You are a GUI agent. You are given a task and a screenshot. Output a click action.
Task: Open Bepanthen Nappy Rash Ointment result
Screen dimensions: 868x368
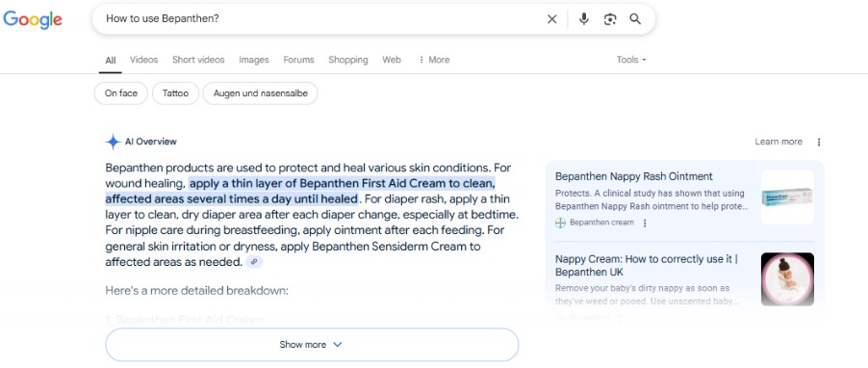click(x=634, y=176)
